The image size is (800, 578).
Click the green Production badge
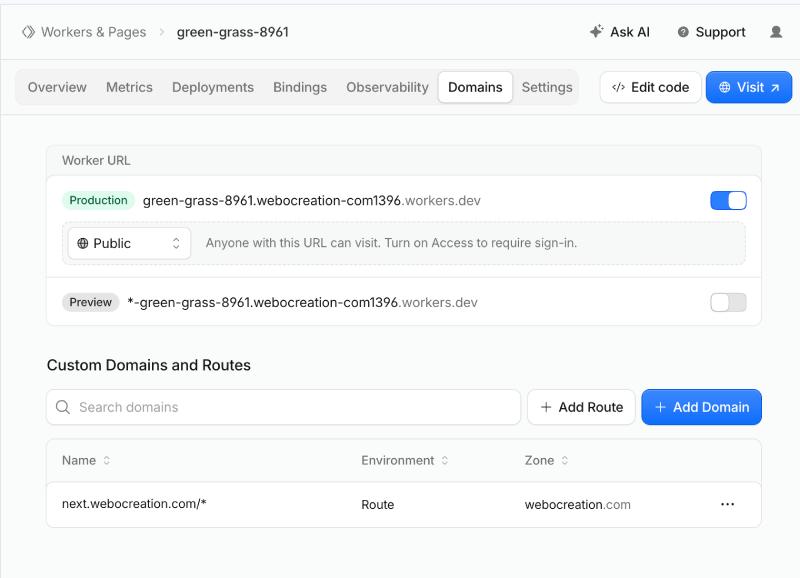coord(98,200)
